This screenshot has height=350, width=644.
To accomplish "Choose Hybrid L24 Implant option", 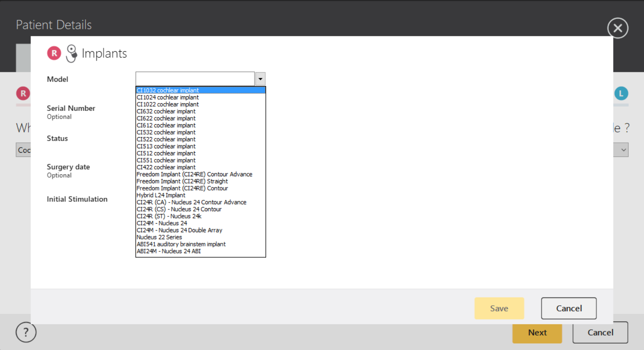I will point(161,195).
